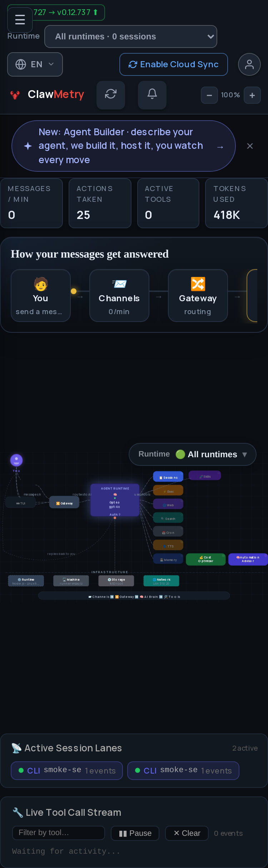Focus the Filter by tool input
Image resolution: width=268 pixels, height=868 pixels.
click(59, 833)
